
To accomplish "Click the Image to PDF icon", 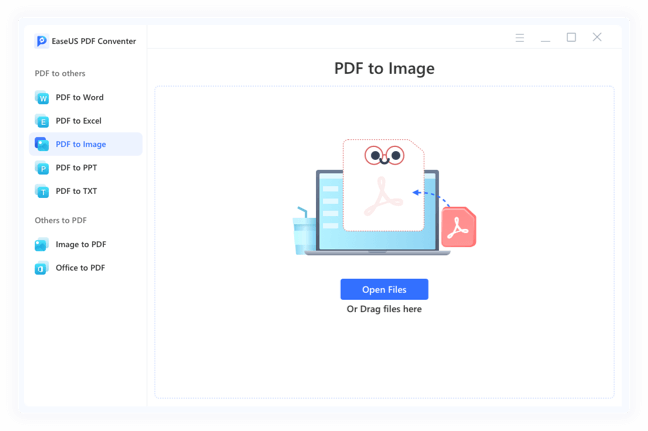I will click(x=42, y=245).
